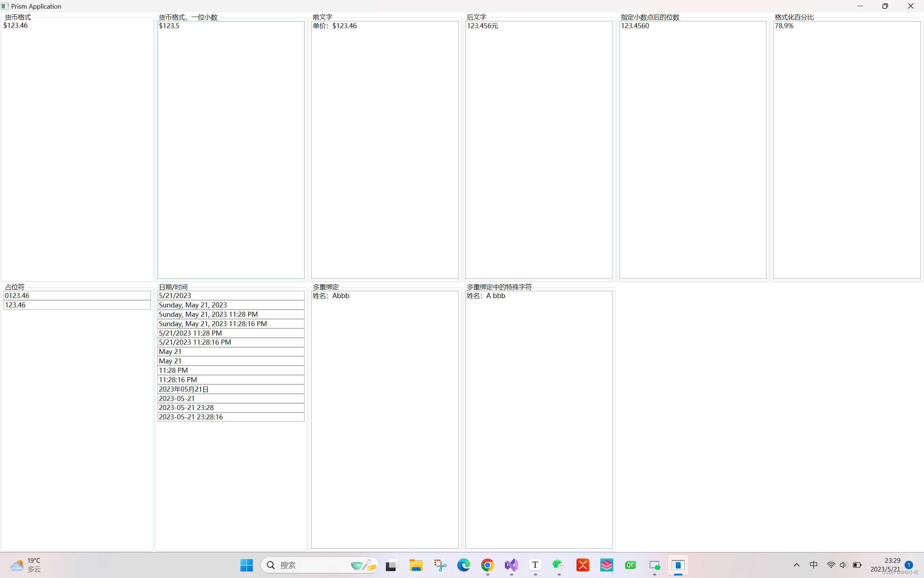Click the 后文字 group header
The width and height of the screenshot is (924, 578).
coord(476,17)
